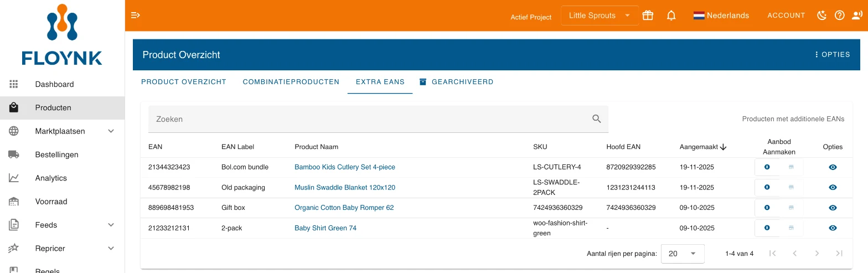This screenshot has width=868, height=273.
Task: Go to last page of results
Action: pyautogui.click(x=839, y=254)
